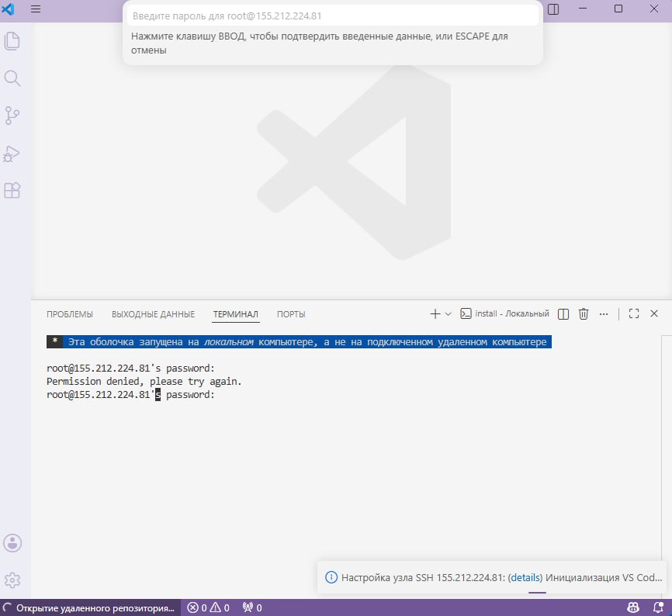This screenshot has height=616, width=672.
Task: Click the remote status 'Открытие удаленного репозитория...'
Action: (90, 608)
